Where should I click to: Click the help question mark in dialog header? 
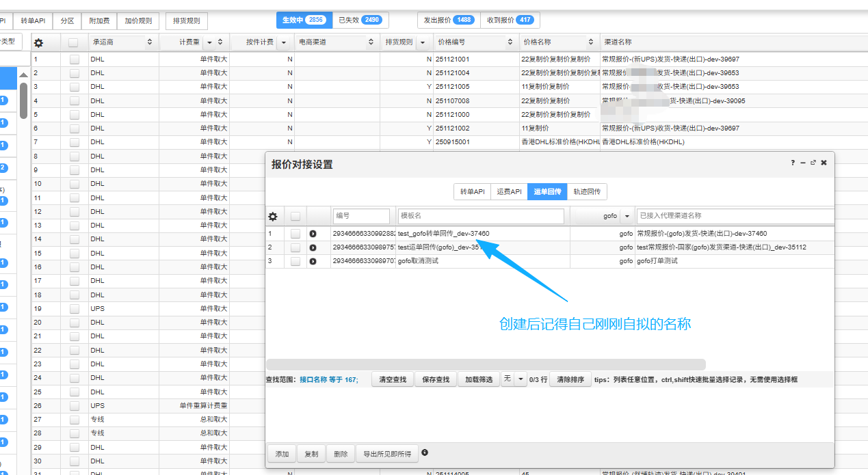(793, 163)
